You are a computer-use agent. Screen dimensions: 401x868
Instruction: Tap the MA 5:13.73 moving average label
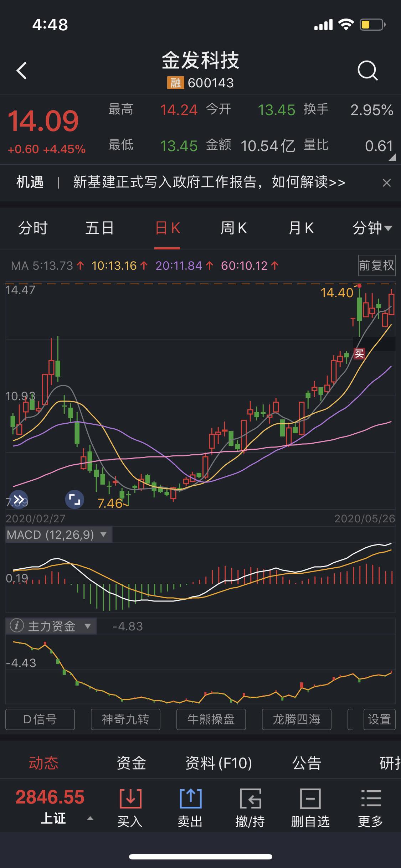pyautogui.click(x=47, y=265)
